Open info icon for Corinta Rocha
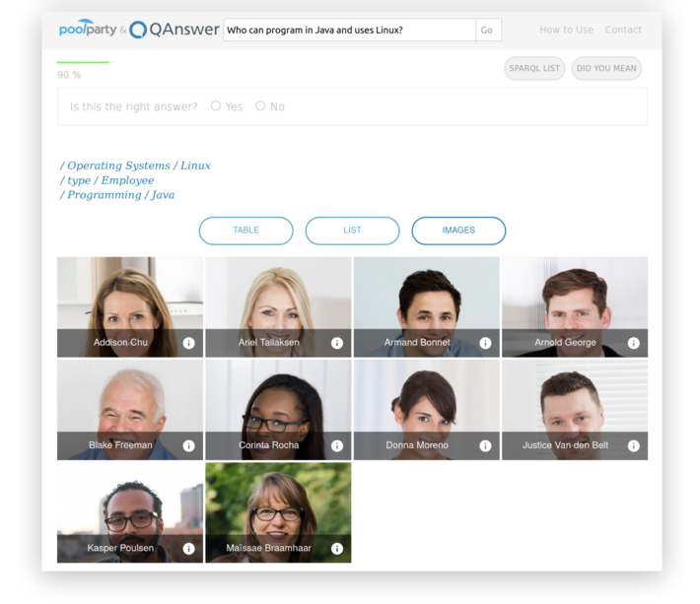This screenshot has width=700, height=604. (x=337, y=445)
